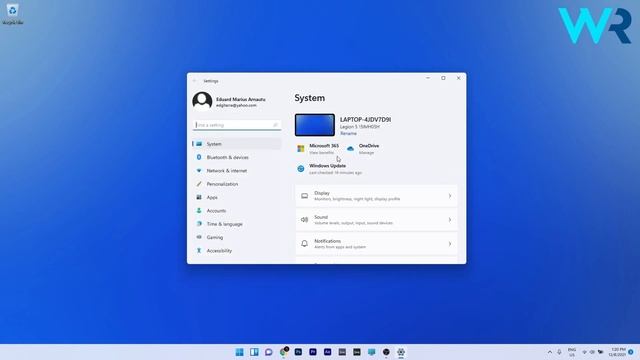Launch Photoshop from the taskbar

(298, 352)
